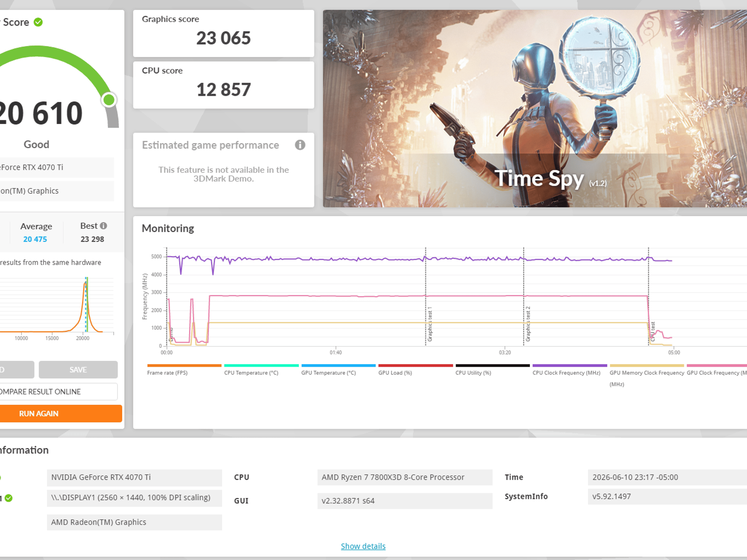Image resolution: width=747 pixels, height=560 pixels.
Task: Click the SAVE button
Action: 78,370
